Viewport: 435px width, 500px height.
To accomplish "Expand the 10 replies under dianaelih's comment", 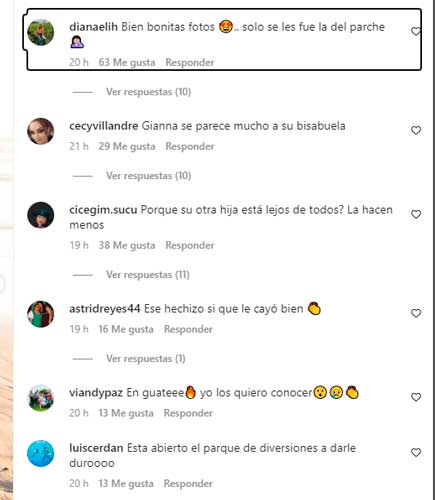I will pos(148,92).
